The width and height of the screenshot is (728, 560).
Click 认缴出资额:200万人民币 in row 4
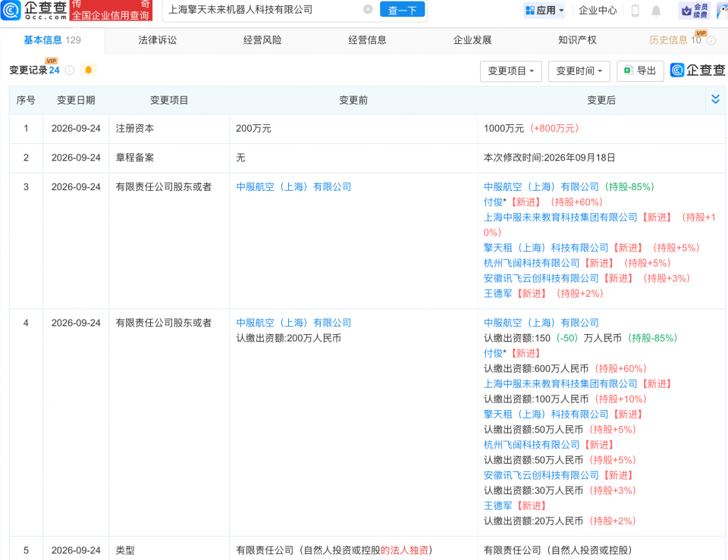point(288,338)
